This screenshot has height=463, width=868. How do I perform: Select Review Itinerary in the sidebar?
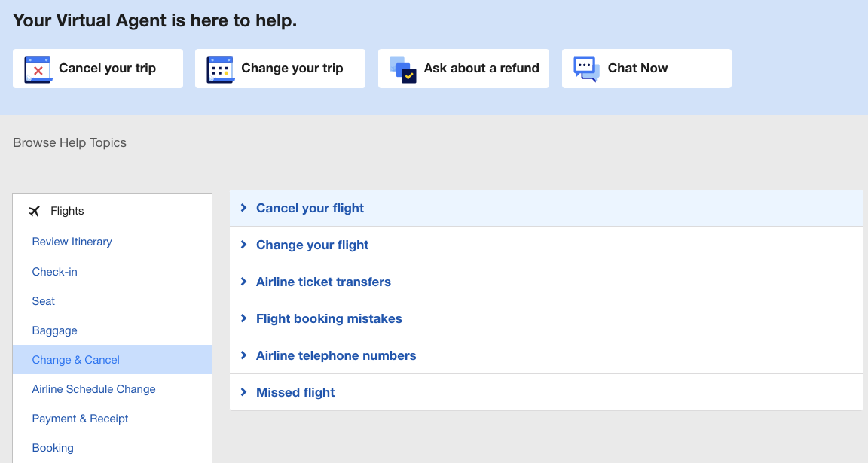pyautogui.click(x=72, y=242)
